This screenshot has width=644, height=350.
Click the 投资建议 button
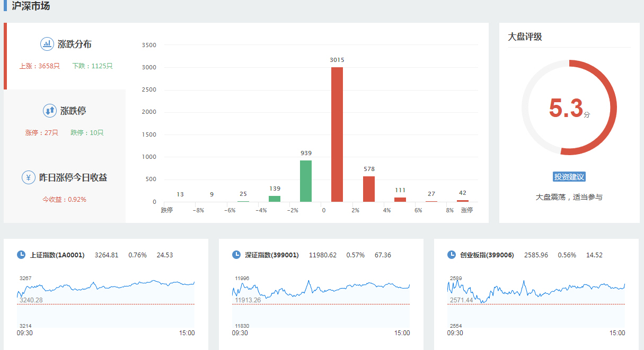(569, 177)
